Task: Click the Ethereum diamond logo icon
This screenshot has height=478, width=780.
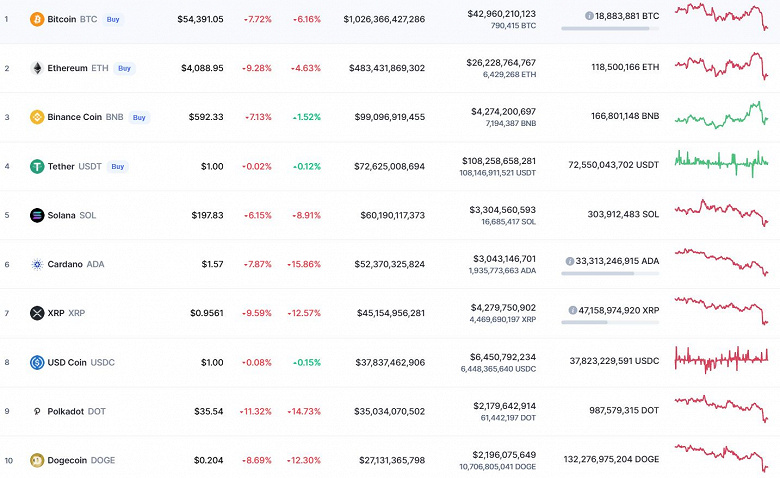Action: point(37,68)
